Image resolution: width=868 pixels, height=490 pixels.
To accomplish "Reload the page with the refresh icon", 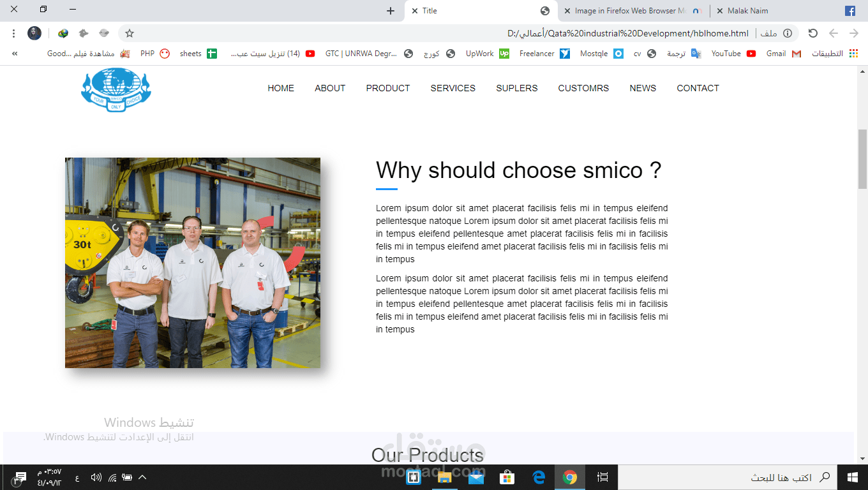I will coord(812,33).
